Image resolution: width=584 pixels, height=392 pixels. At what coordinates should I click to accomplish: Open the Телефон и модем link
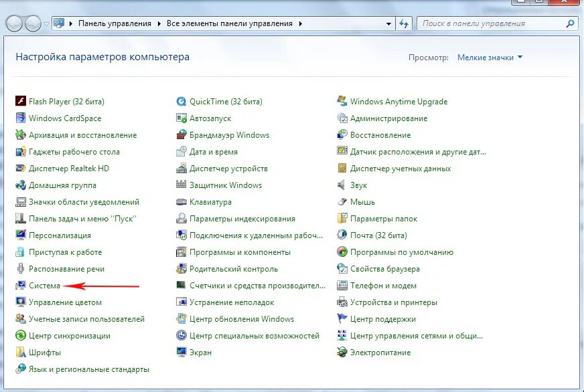pos(383,286)
